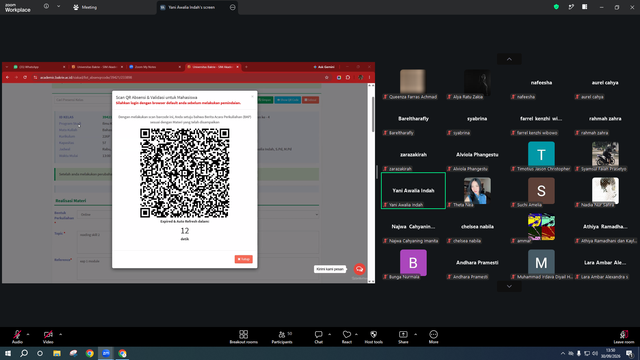Open Host tools shield menu

(x=373, y=337)
